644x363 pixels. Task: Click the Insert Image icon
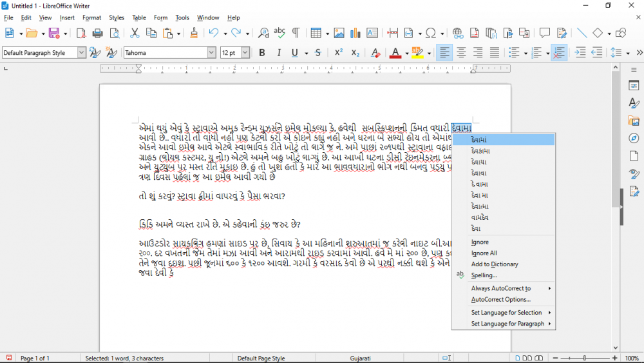(x=339, y=33)
